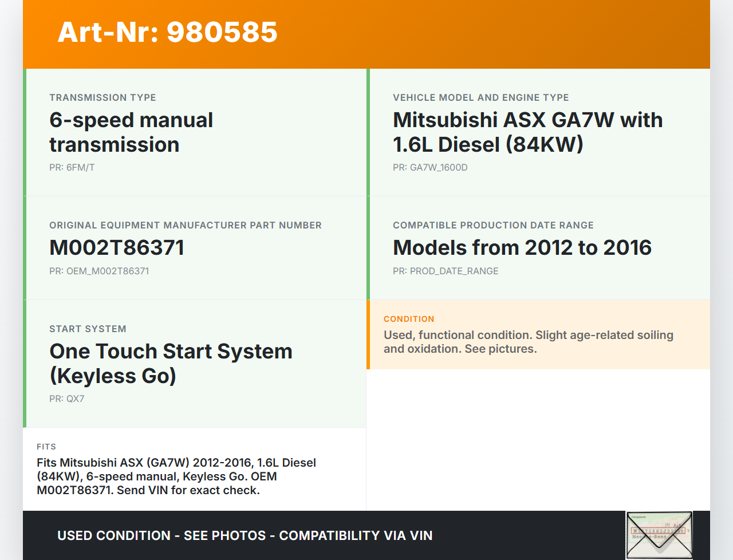
Task: Select One Touch Start System heading
Action: (x=171, y=364)
